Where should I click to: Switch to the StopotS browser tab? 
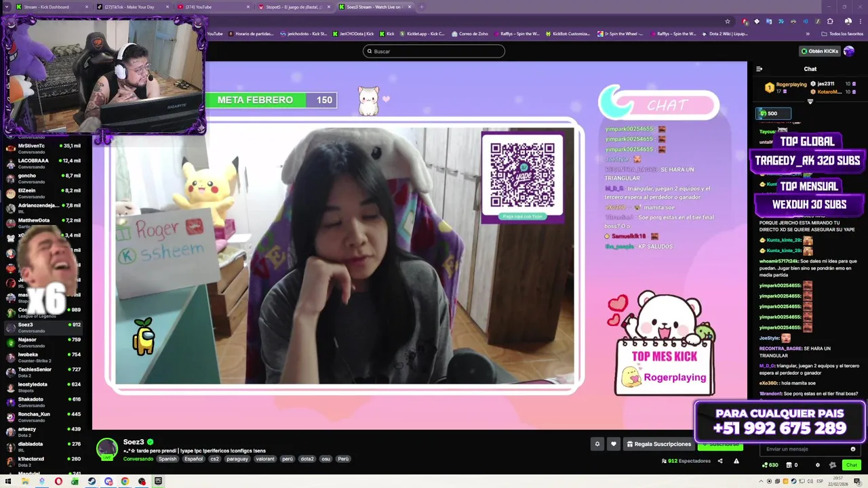[x=294, y=7]
